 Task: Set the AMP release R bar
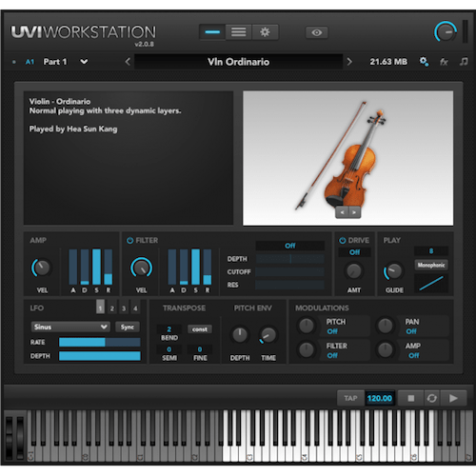[109, 267]
